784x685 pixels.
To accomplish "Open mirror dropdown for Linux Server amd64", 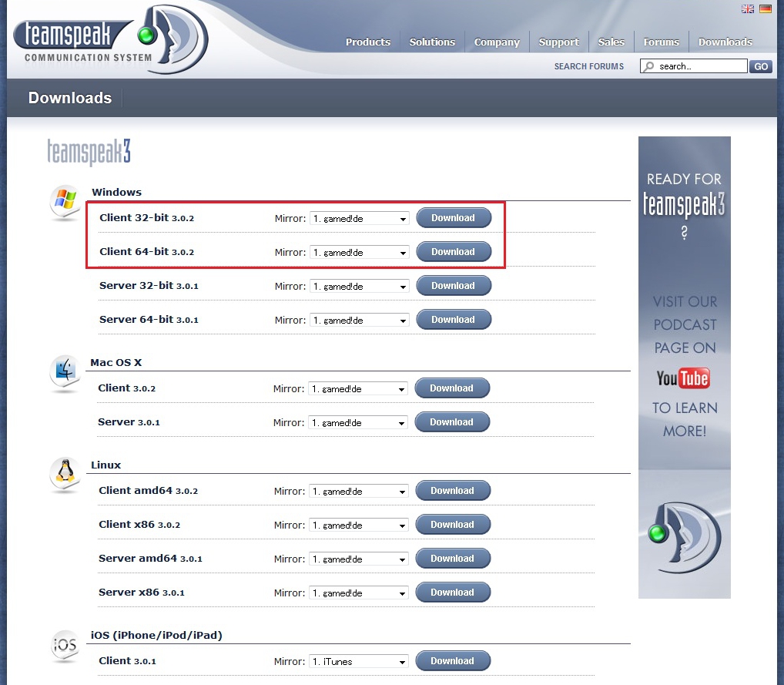I will (x=359, y=559).
